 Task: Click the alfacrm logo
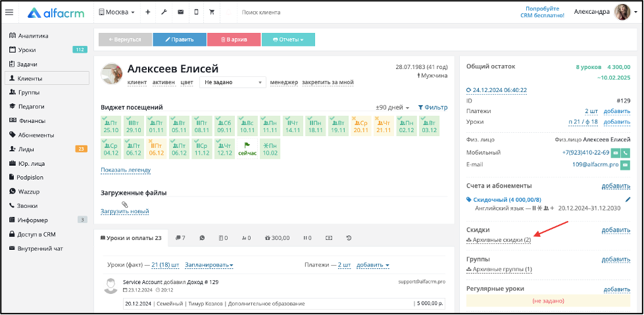pos(56,12)
